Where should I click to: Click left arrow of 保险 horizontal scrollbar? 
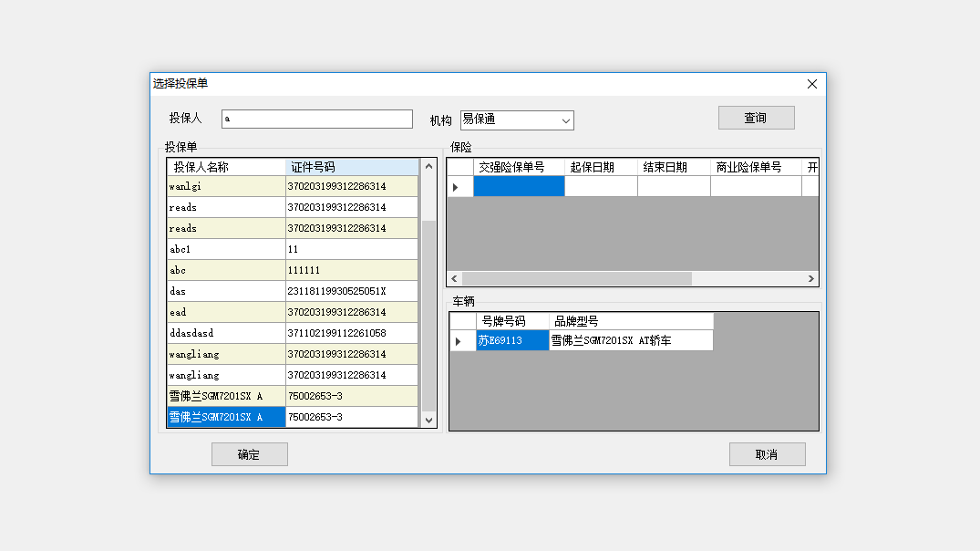[454, 278]
